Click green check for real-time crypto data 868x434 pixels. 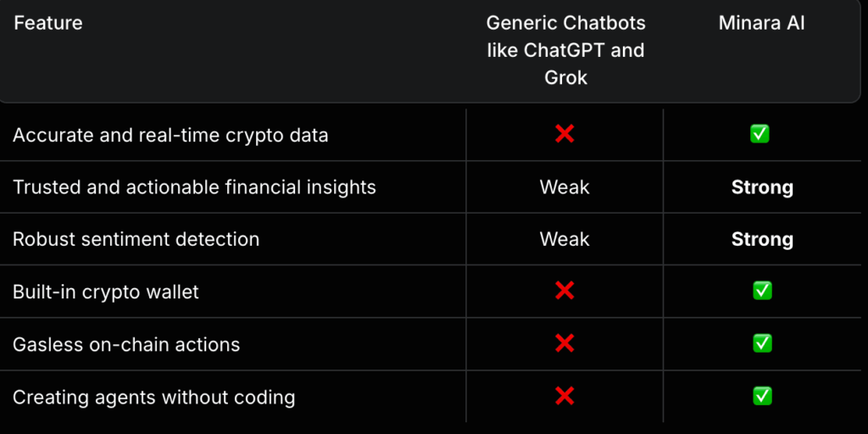pos(761,134)
